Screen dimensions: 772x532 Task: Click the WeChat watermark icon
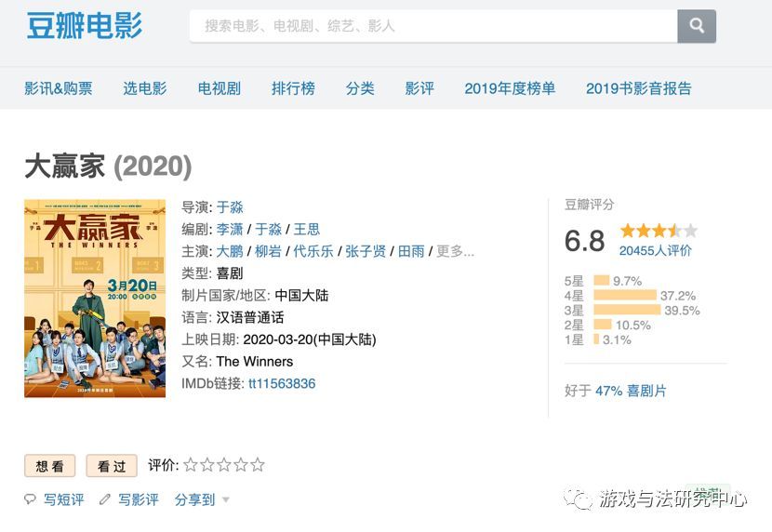tap(582, 499)
